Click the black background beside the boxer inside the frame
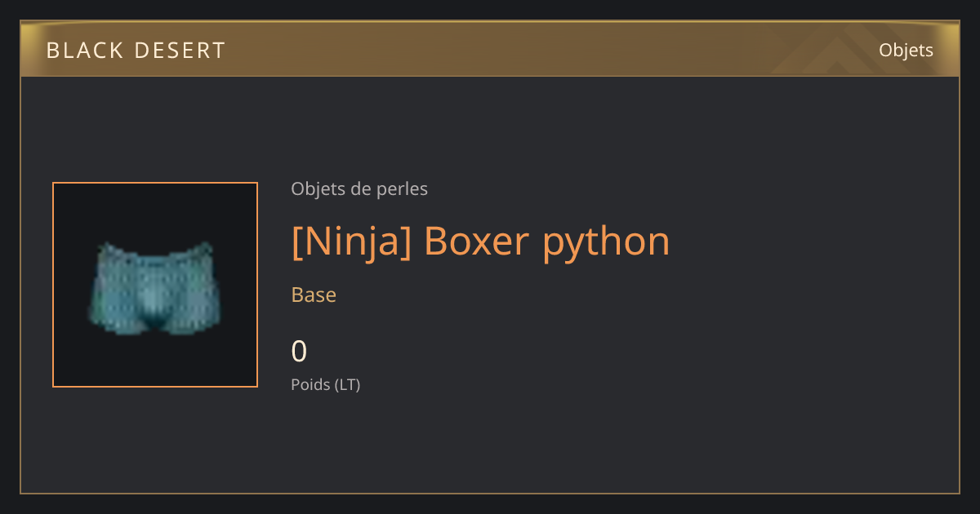Image resolution: width=980 pixels, height=514 pixels. pos(155,212)
